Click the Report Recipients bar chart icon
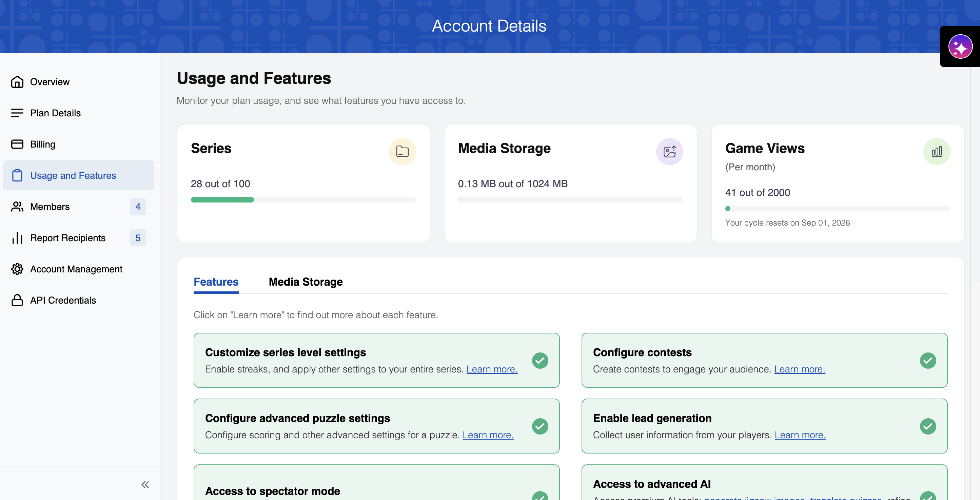The image size is (980, 500). pyautogui.click(x=17, y=238)
